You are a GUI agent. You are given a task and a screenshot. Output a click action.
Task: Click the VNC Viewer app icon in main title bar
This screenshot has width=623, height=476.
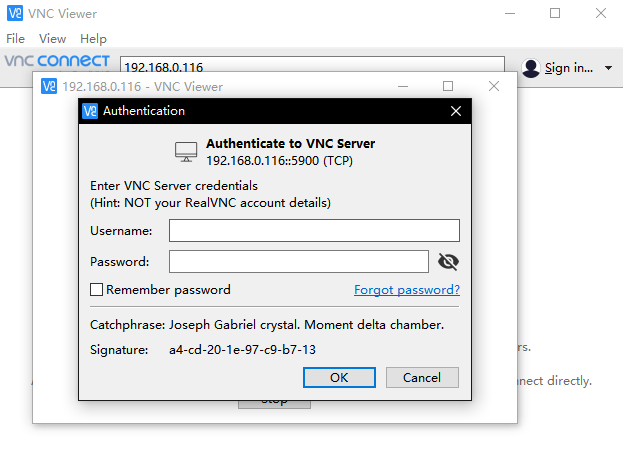click(x=15, y=13)
